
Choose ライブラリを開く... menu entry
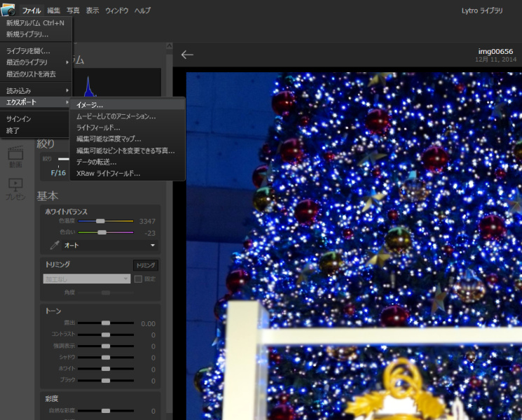(x=36, y=51)
